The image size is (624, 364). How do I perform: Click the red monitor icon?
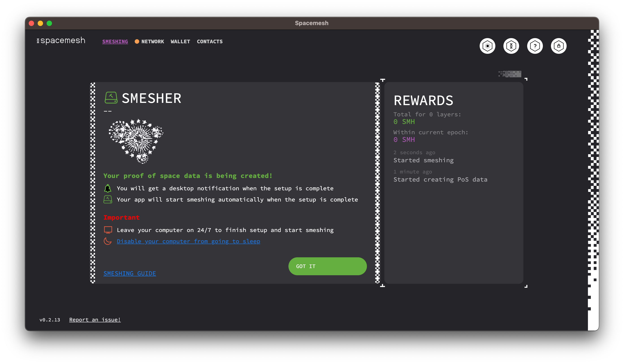(108, 230)
